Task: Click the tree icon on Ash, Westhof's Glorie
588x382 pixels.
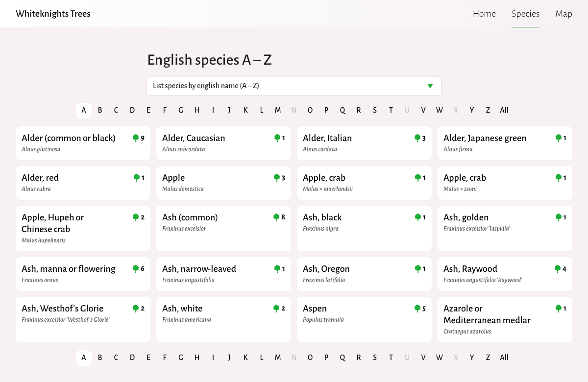Action: 135,308
